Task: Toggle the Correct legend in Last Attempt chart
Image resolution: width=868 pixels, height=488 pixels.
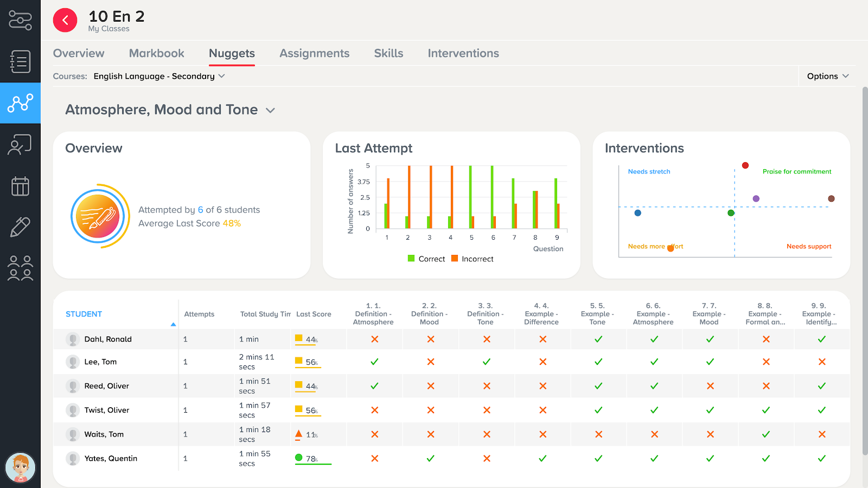Action: click(426, 259)
